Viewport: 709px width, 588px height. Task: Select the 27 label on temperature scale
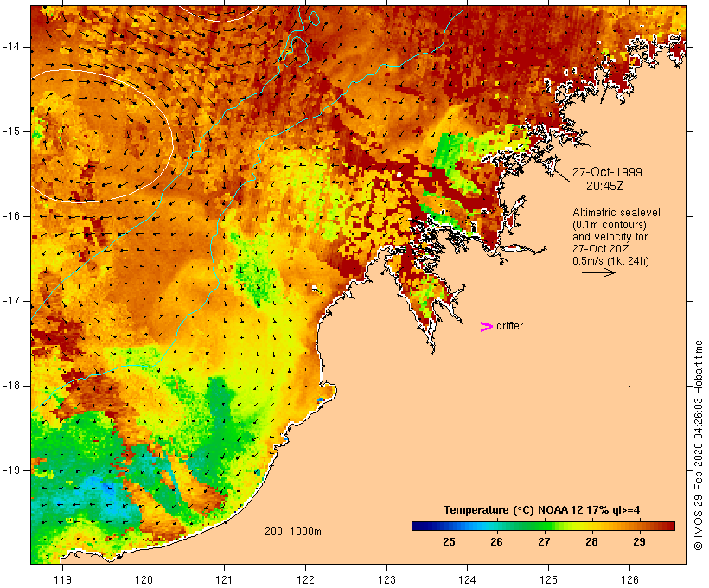coord(544,541)
